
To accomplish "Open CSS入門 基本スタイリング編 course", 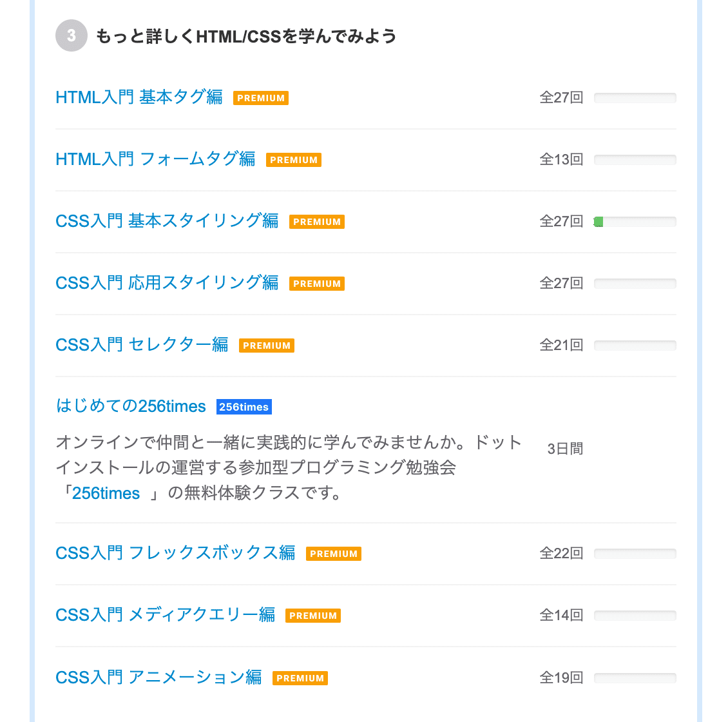I will (x=167, y=221).
